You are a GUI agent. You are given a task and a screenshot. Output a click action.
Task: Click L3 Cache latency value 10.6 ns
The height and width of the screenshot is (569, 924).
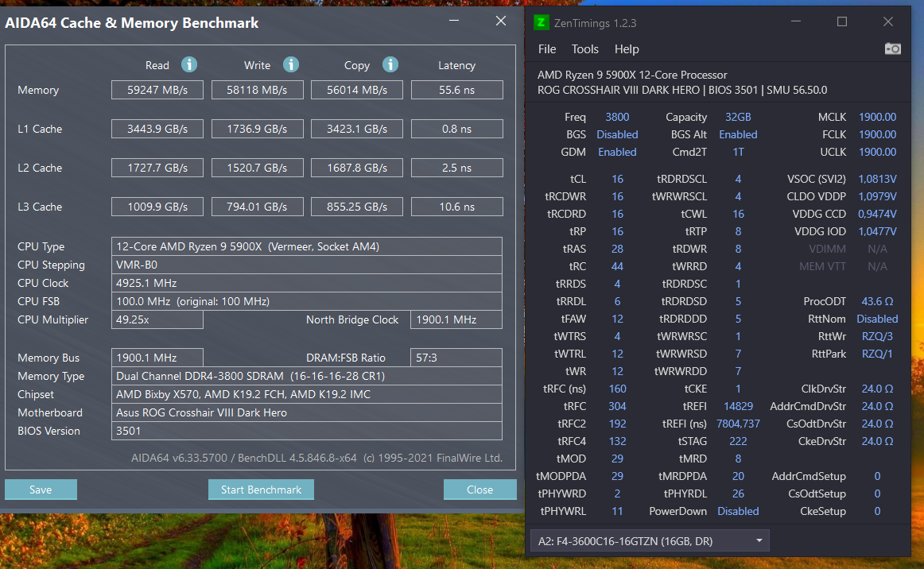pyautogui.click(x=456, y=206)
